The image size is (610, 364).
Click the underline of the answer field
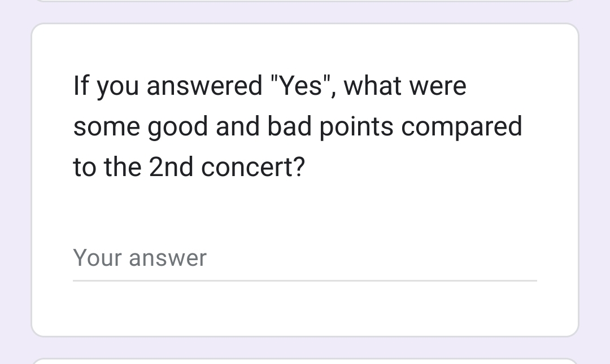(x=304, y=280)
